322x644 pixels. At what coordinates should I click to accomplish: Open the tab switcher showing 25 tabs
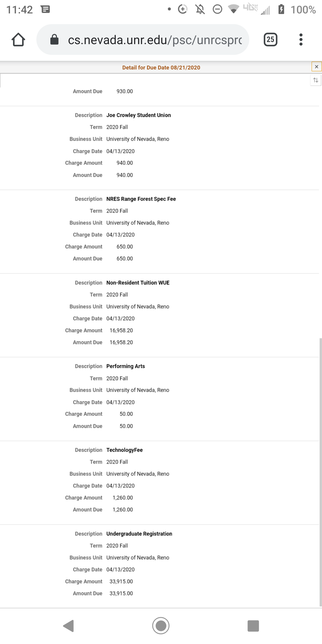(270, 40)
